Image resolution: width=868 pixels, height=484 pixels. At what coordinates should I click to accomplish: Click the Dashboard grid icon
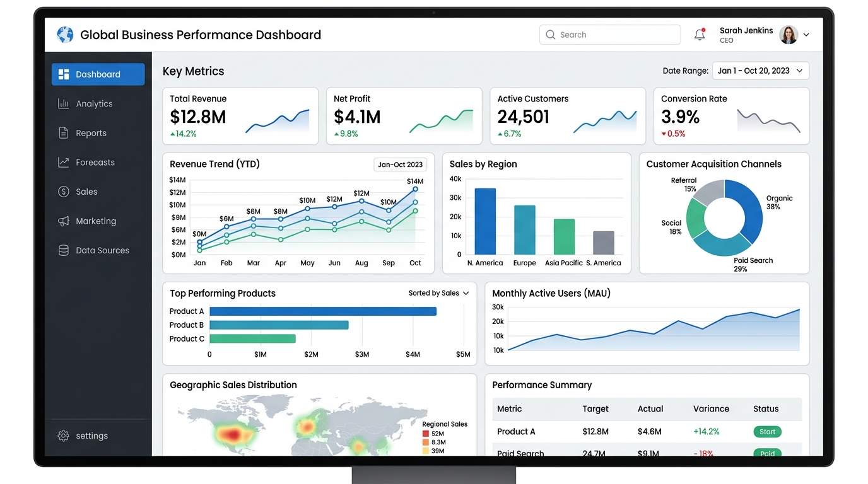pos(64,74)
